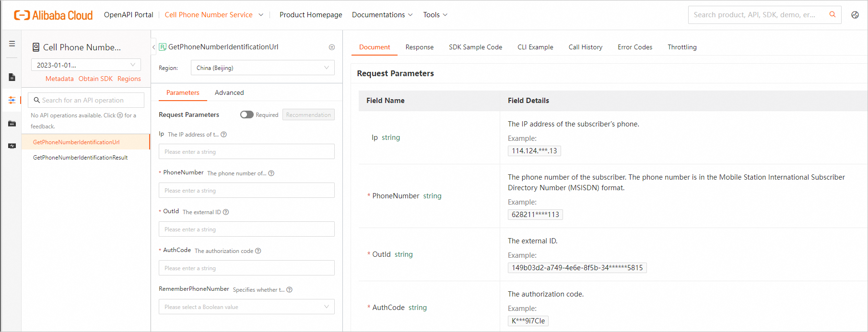This screenshot has height=332, width=868.
Task: Switch to the Document tab
Action: pyautogui.click(x=375, y=47)
